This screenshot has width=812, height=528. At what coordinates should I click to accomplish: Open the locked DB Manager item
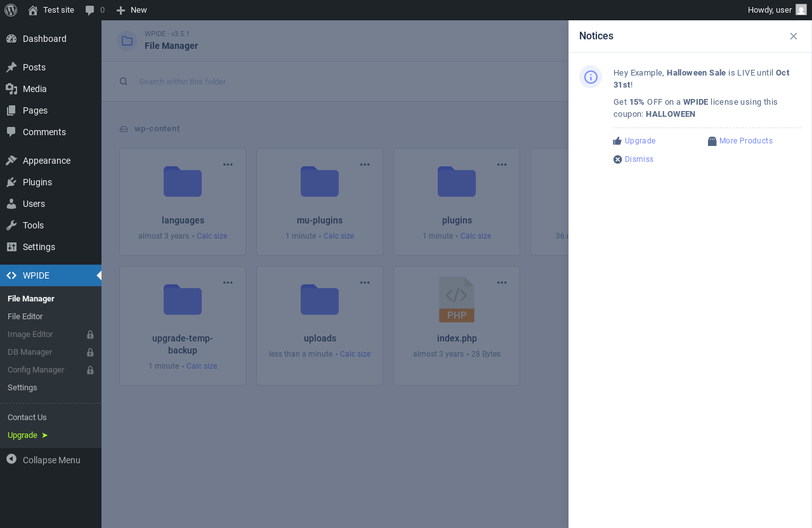pos(51,352)
